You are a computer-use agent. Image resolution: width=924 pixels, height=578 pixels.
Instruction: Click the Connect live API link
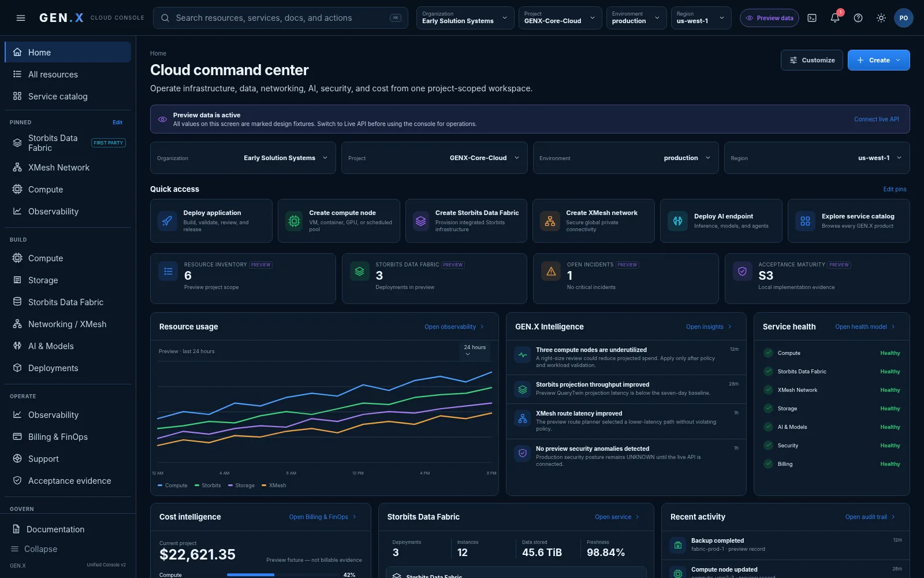pyautogui.click(x=876, y=119)
